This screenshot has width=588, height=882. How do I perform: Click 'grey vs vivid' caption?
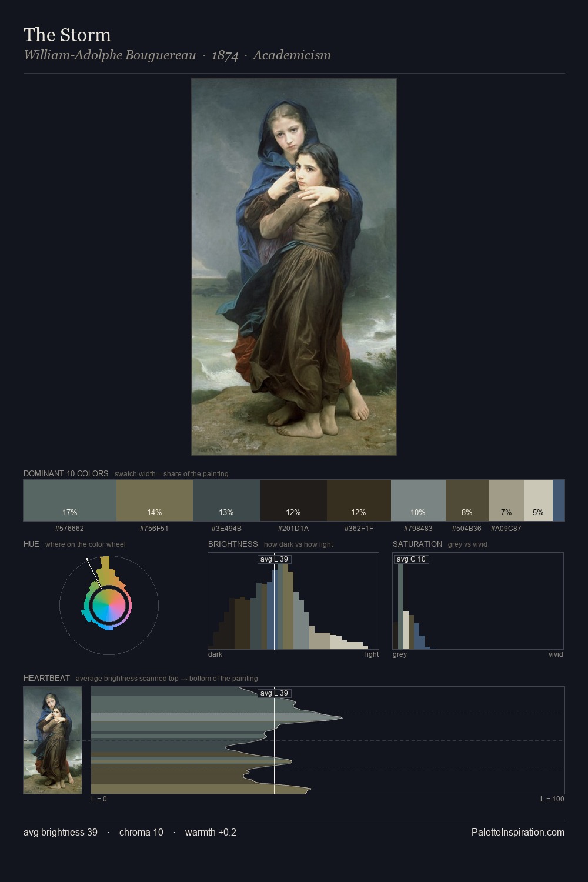(467, 544)
